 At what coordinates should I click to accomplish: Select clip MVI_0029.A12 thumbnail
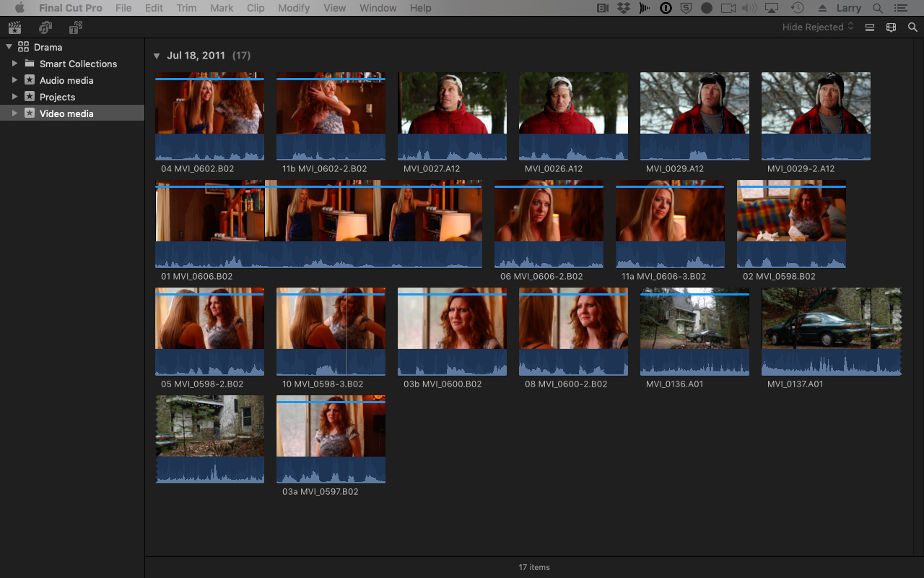click(695, 116)
